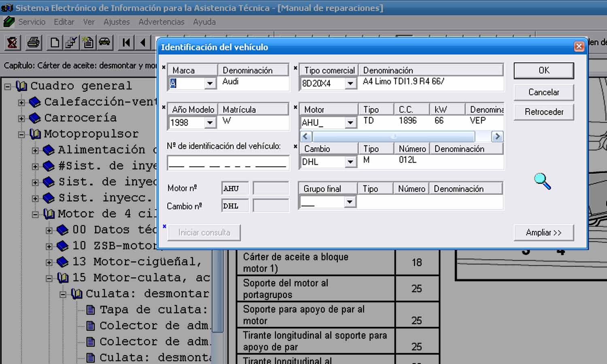Viewport: 607px width, 364px height.
Task: Open the Marca dropdown arrow
Action: pos(210,83)
